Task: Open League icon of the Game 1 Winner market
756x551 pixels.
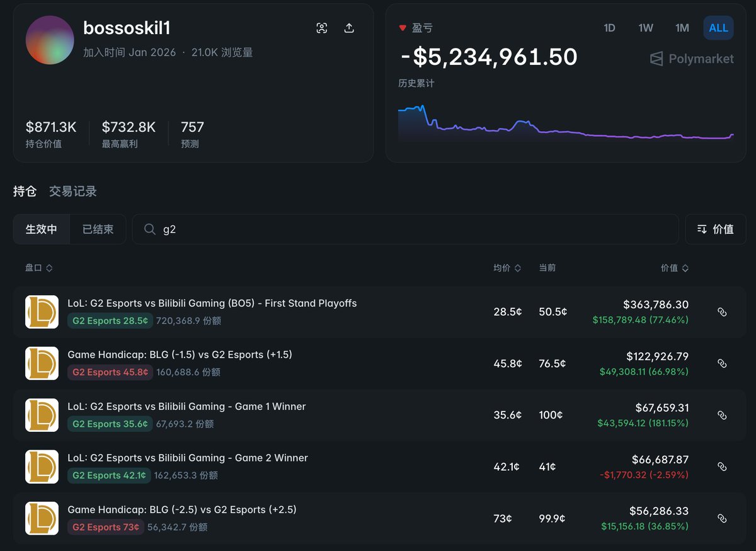Action: [42, 415]
